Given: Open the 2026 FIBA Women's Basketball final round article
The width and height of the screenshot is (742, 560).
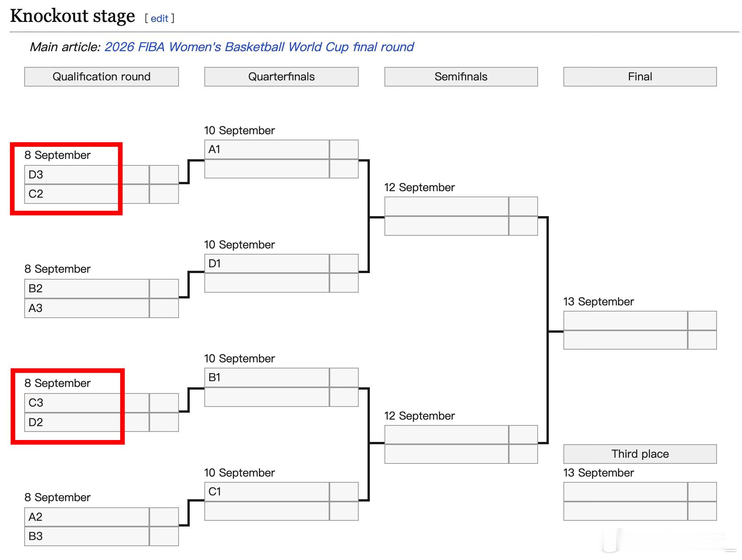Looking at the screenshot, I should point(259,47).
